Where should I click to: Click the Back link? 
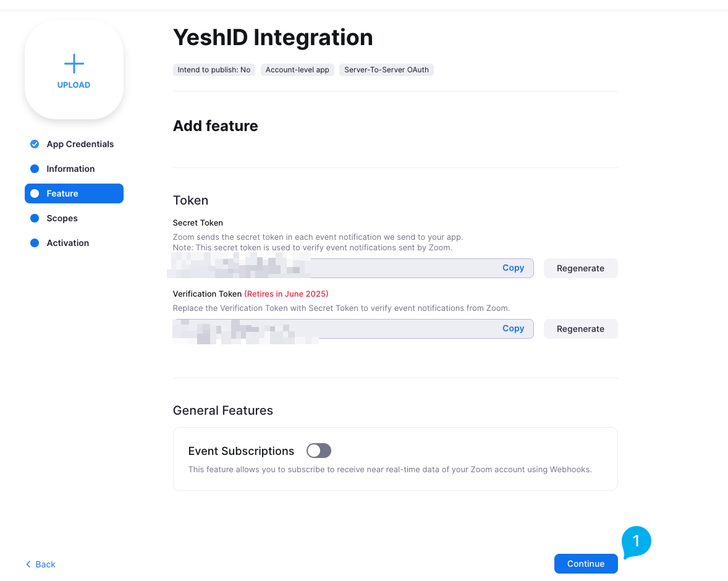point(40,564)
